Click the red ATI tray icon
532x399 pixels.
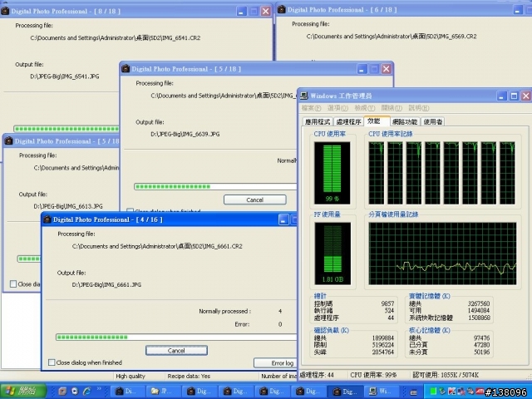(x=480, y=392)
